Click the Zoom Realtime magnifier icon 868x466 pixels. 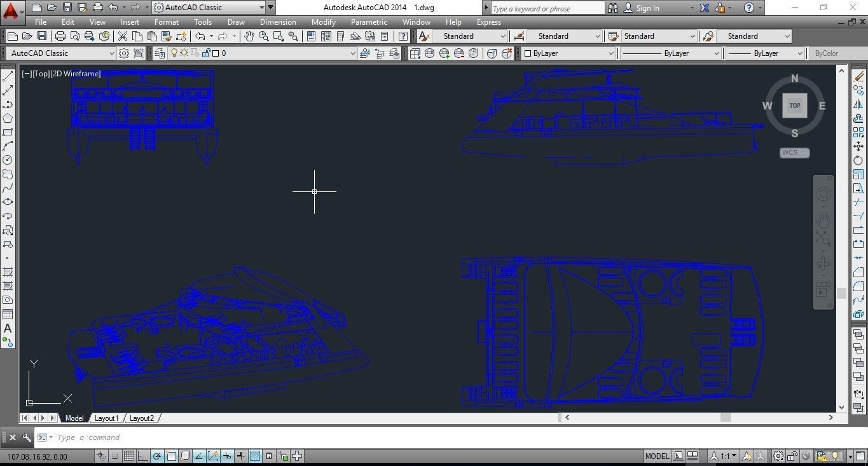pos(263,36)
